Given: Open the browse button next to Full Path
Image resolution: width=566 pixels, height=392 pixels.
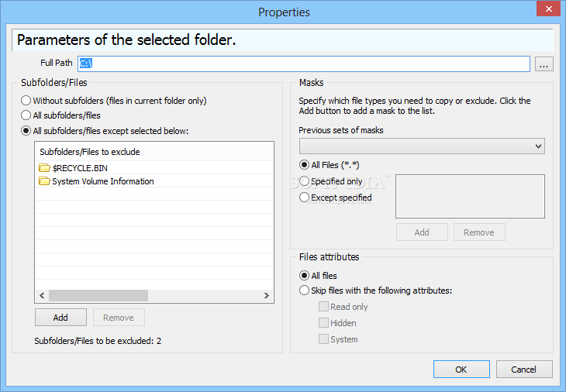Looking at the screenshot, I should (x=544, y=64).
